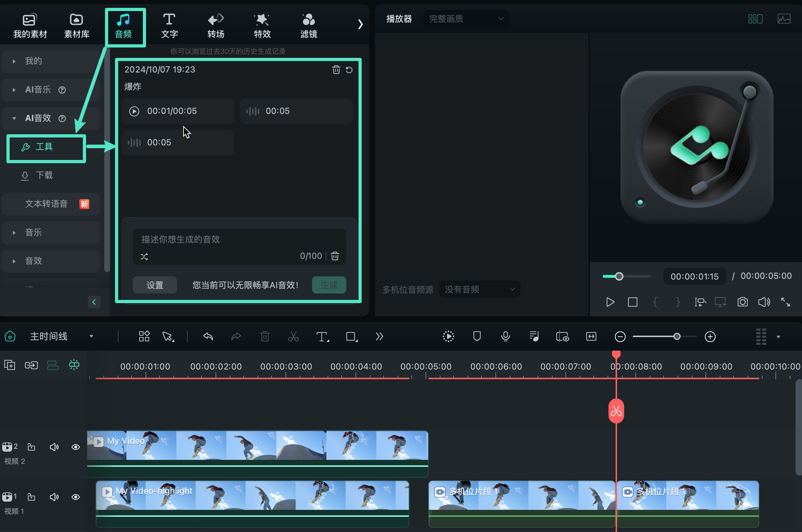802x532 pixels.
Task: Select the 文字 text tool
Action: pyautogui.click(x=169, y=24)
